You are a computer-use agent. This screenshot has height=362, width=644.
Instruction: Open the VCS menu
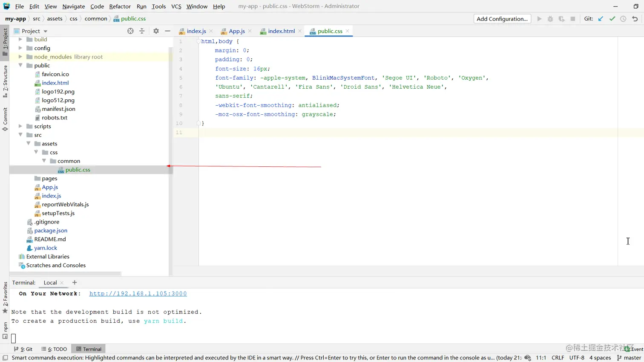(x=176, y=6)
